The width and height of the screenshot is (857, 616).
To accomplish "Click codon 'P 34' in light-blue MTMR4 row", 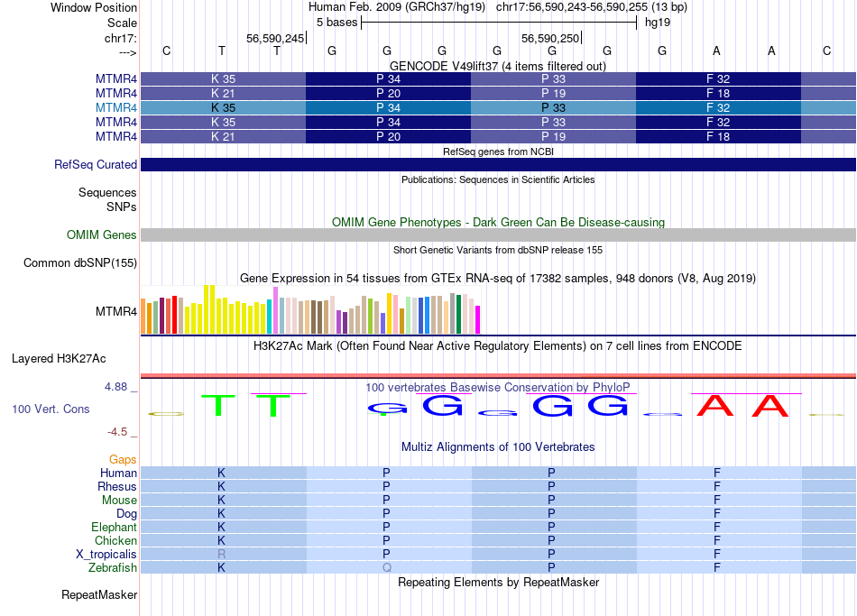I will 388,107.
